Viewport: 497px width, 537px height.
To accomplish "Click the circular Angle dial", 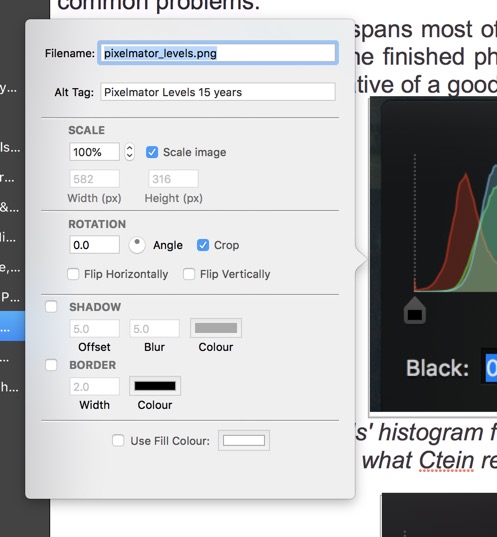I will coord(137,245).
